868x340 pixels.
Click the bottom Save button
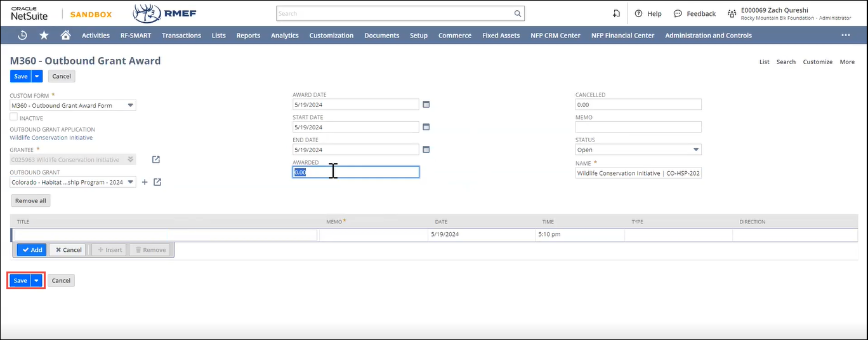(x=20, y=280)
